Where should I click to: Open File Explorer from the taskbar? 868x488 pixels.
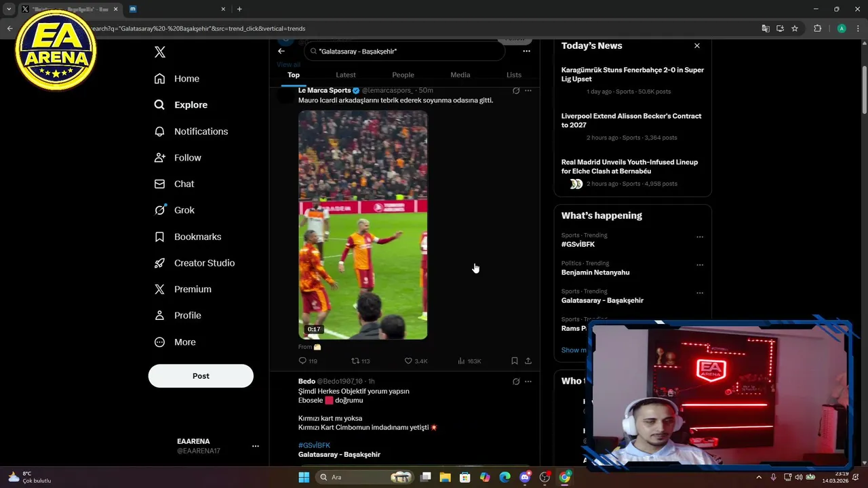[x=445, y=477]
